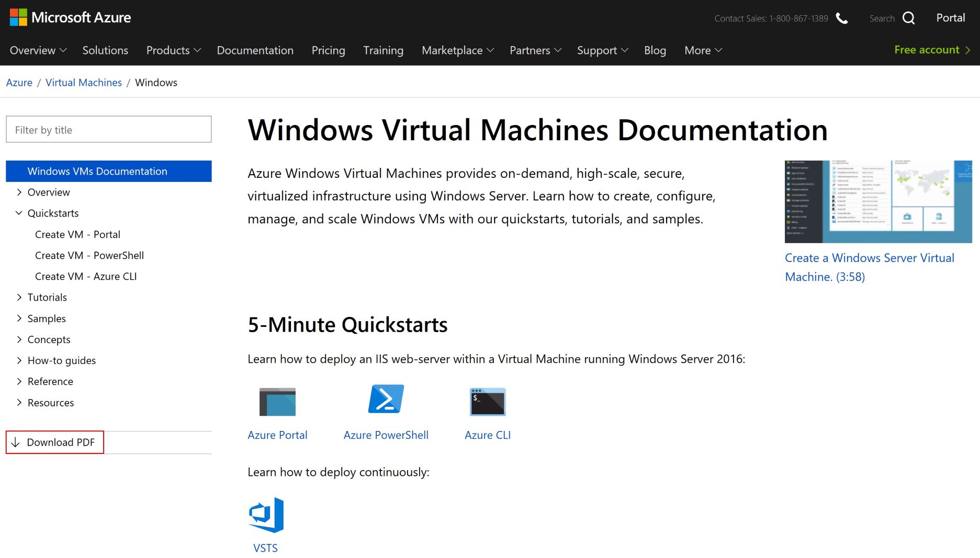Click the Azure breadcrumb link

tap(19, 83)
